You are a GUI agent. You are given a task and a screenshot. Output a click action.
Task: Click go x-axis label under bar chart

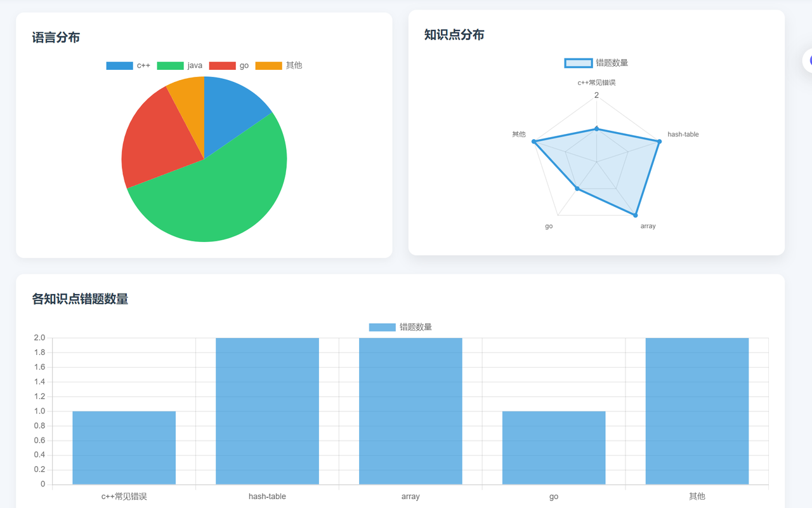pos(554,497)
